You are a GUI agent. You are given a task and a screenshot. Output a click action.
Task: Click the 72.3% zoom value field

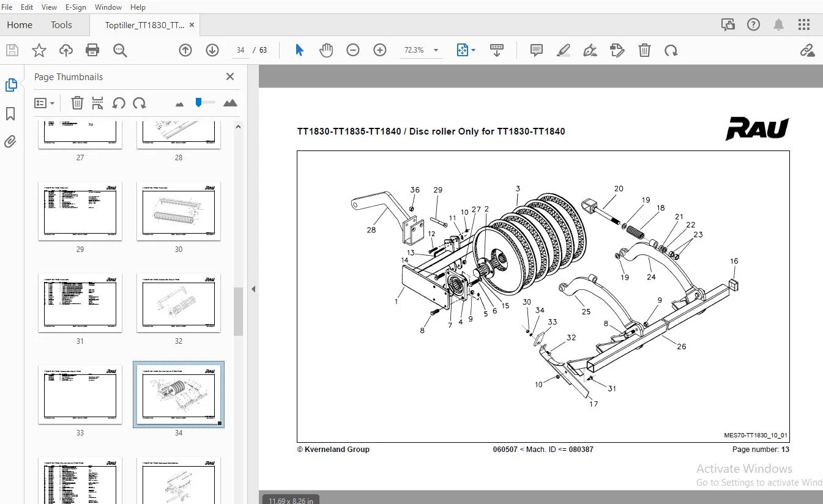(x=414, y=50)
